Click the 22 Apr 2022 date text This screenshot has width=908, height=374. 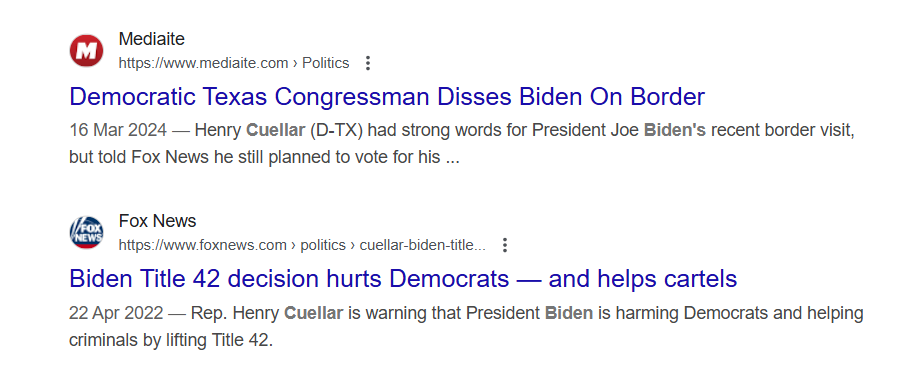[116, 313]
